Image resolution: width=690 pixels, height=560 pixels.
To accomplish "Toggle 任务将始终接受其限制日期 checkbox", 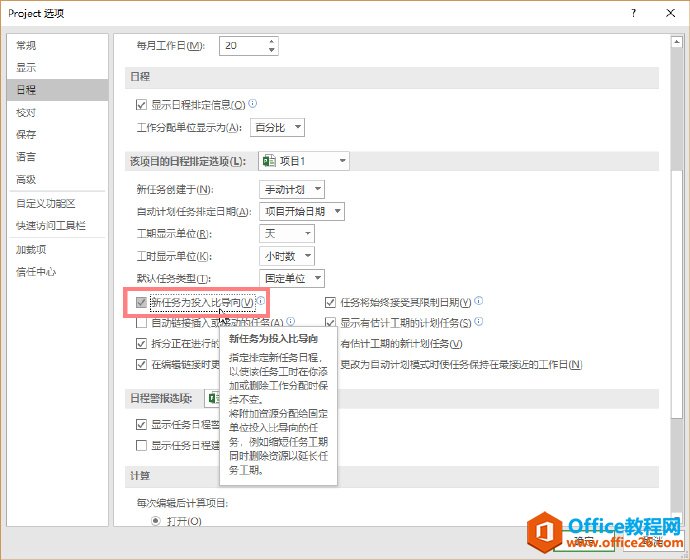I will click(330, 302).
